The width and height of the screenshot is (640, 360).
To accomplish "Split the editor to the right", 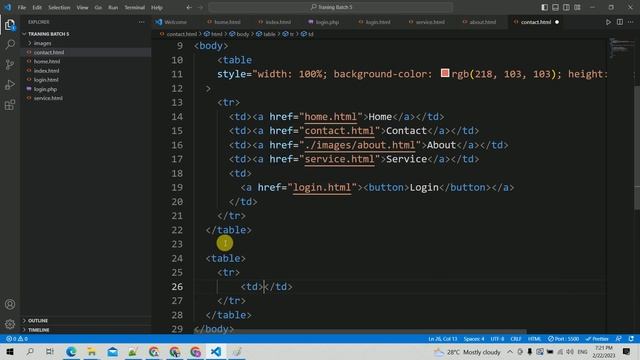I will pos(620,22).
